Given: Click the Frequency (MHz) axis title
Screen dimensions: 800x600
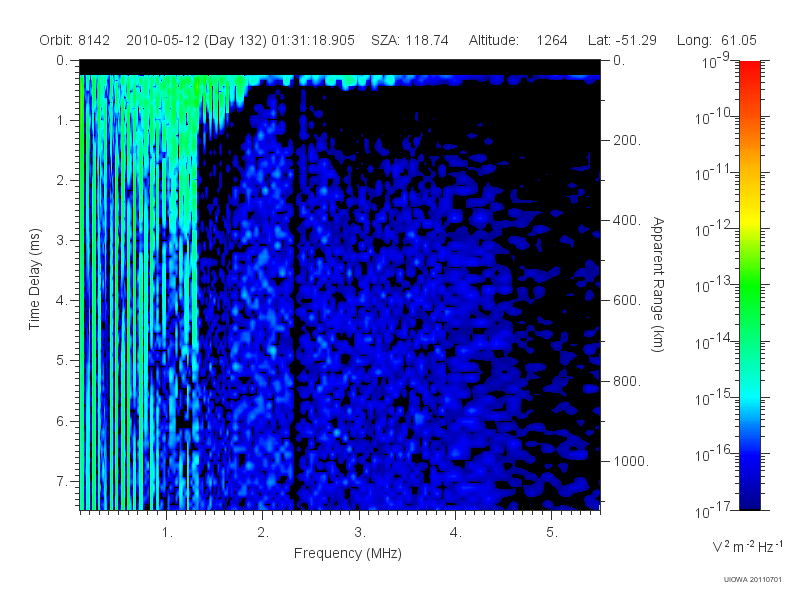Looking at the screenshot, I should point(348,553).
